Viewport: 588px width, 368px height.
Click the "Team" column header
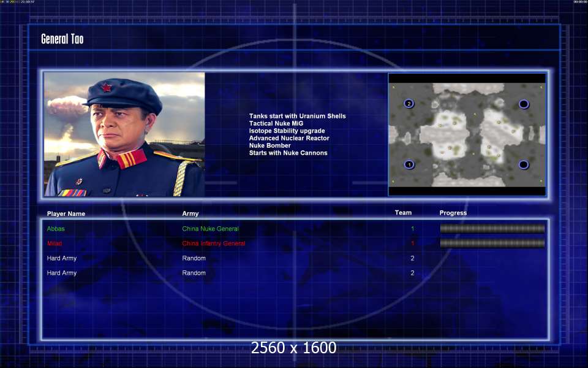[403, 213]
